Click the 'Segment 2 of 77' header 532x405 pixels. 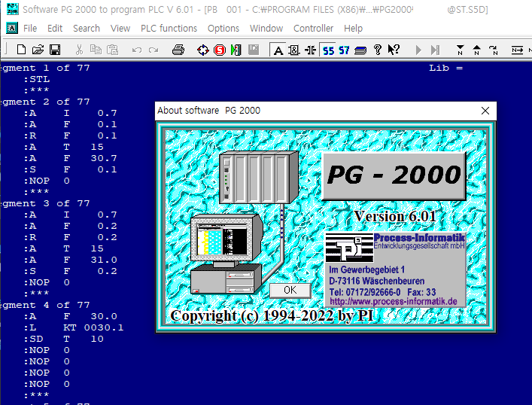point(45,102)
